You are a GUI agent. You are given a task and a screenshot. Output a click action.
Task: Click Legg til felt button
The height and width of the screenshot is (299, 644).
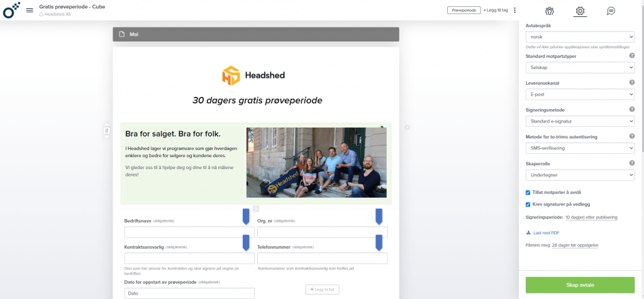322,290
